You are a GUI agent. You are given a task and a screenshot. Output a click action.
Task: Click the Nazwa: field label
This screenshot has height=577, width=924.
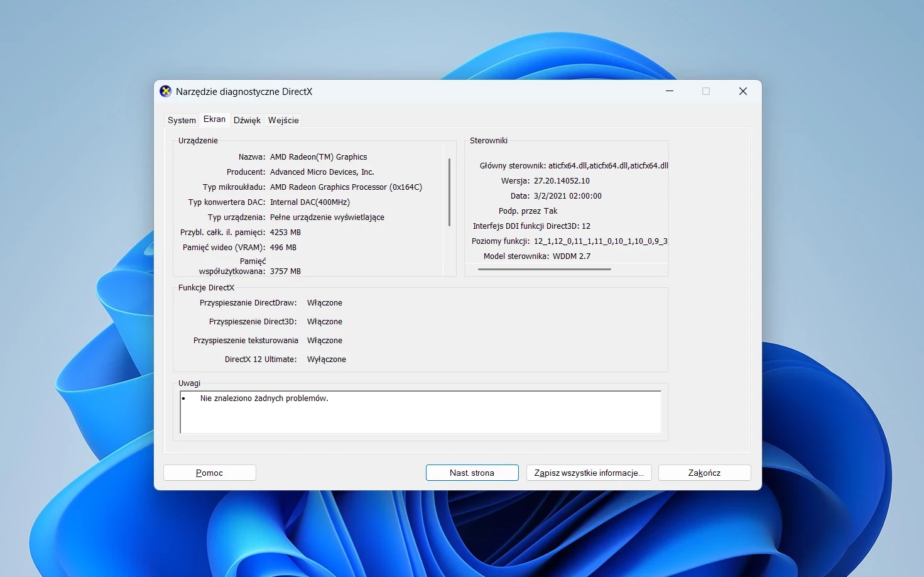coord(252,157)
